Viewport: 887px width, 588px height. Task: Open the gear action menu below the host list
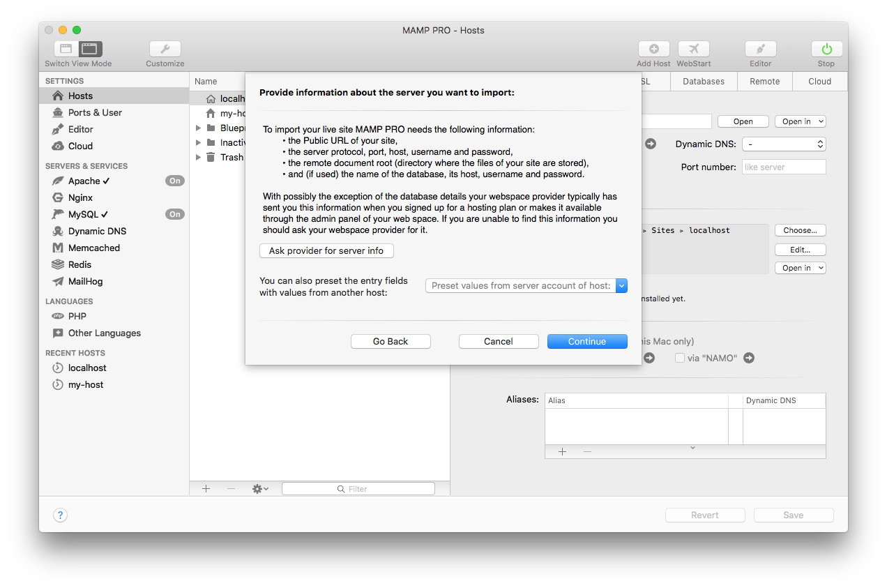click(x=259, y=488)
